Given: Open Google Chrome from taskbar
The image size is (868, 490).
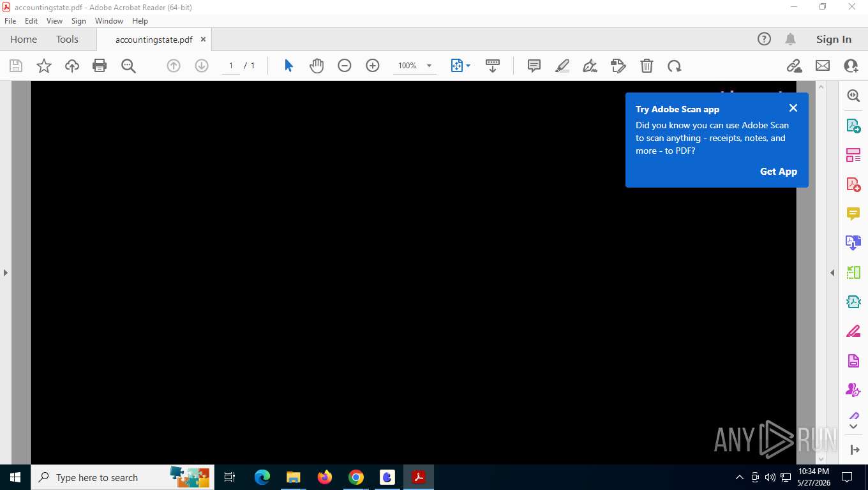Looking at the screenshot, I should click(356, 477).
